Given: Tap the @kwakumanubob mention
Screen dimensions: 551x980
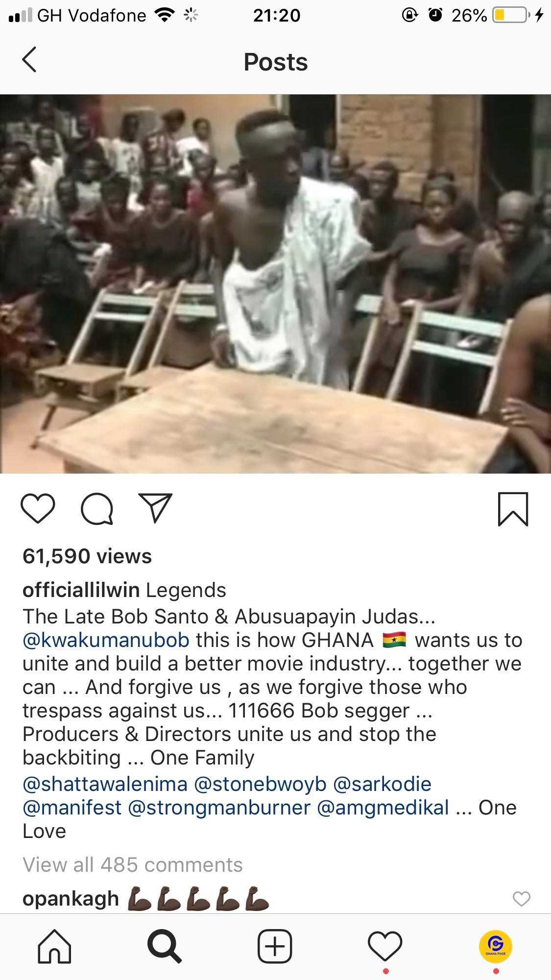Looking at the screenshot, I should click(x=106, y=640).
